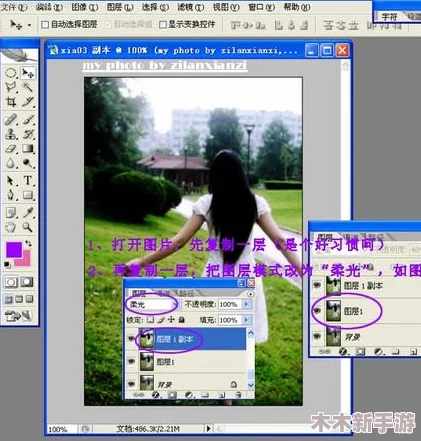Screen dimensions: 421x441
Task: Open the 图像 menu
Action: [x=85, y=7]
